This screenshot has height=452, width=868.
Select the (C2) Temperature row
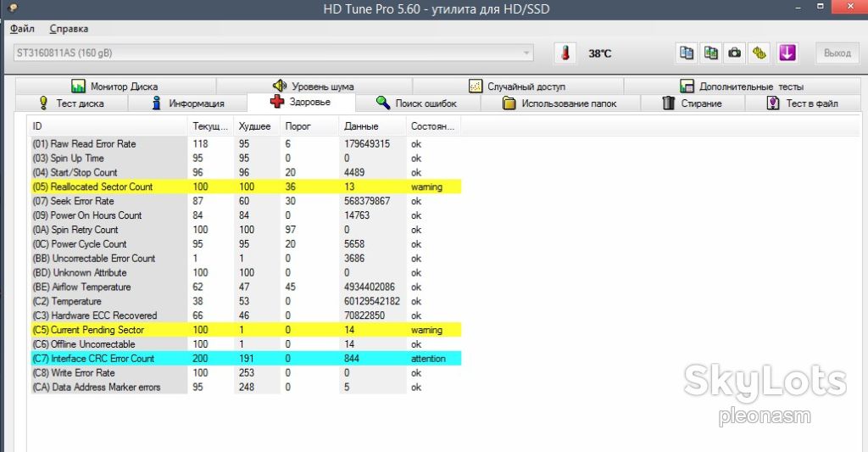[x=246, y=301]
